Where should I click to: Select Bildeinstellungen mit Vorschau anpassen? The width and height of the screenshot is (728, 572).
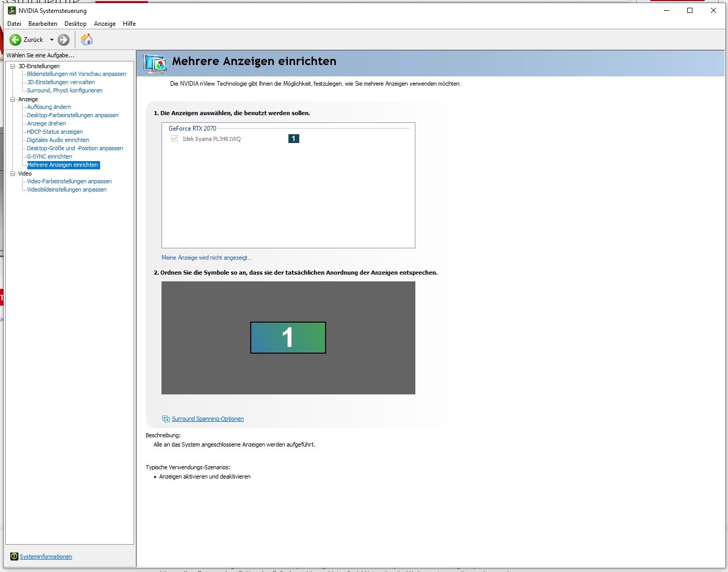tap(76, 74)
